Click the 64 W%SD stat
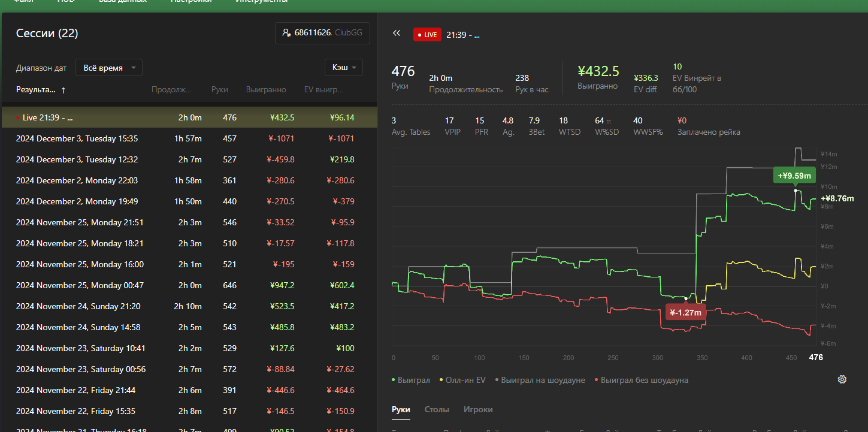Image resolution: width=868 pixels, height=432 pixels. [608, 126]
